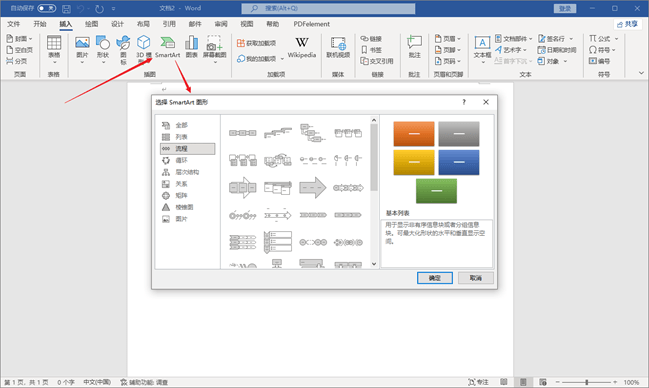
Task: Click the Cancel button in the SmartArt dialog
Action: click(x=476, y=278)
